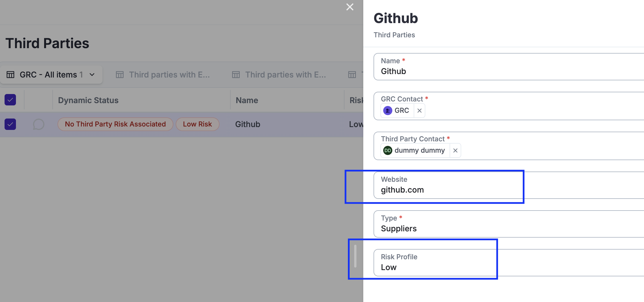Click the table icon of third view tab

(236, 75)
